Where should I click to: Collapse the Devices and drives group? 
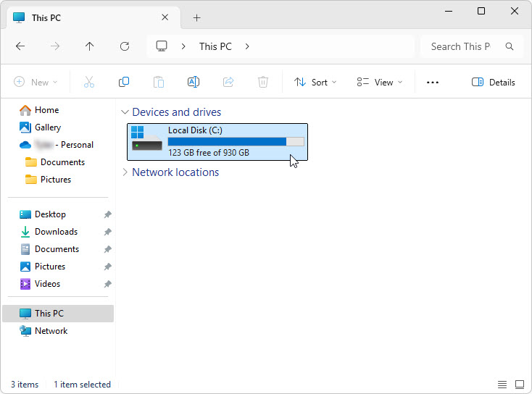[x=125, y=112]
